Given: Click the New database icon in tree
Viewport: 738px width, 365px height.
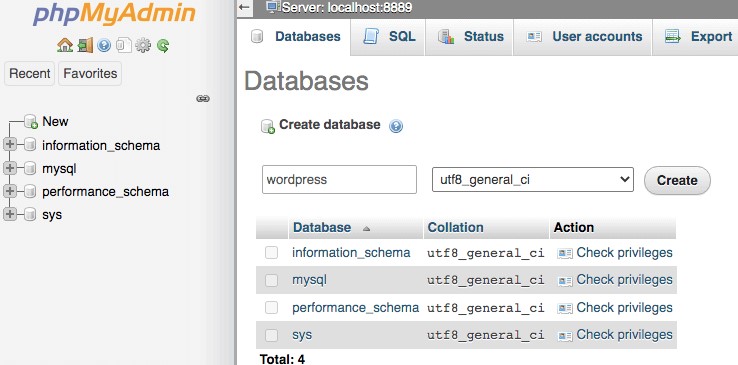Looking at the screenshot, I should [x=31, y=121].
